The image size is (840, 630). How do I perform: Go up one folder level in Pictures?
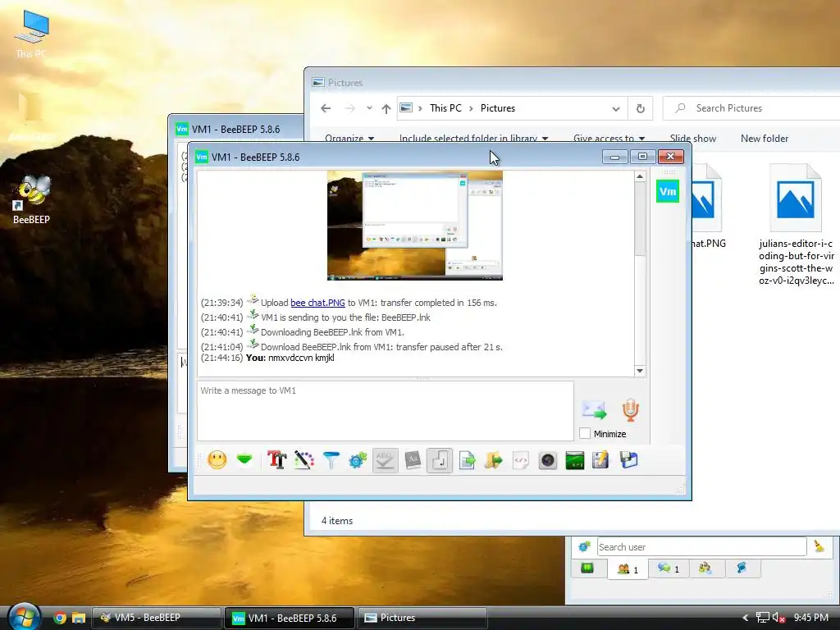[386, 109]
